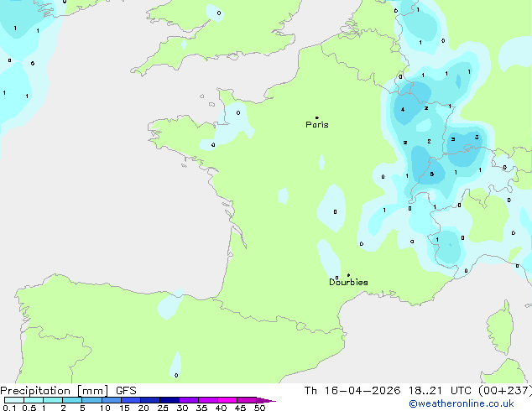Pick the 5–10 mm legend swatch

(x=91, y=400)
